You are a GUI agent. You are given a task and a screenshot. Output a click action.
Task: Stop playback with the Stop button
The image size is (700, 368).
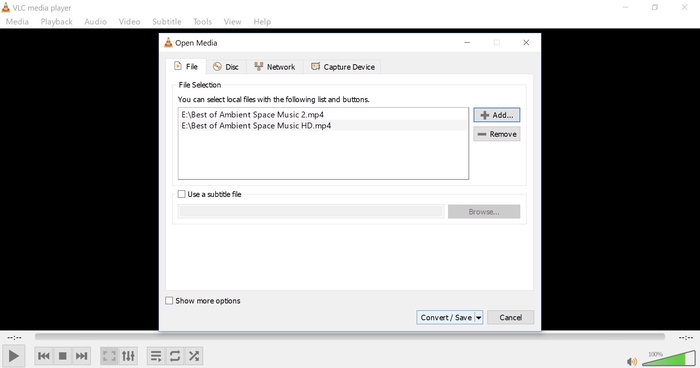62,356
